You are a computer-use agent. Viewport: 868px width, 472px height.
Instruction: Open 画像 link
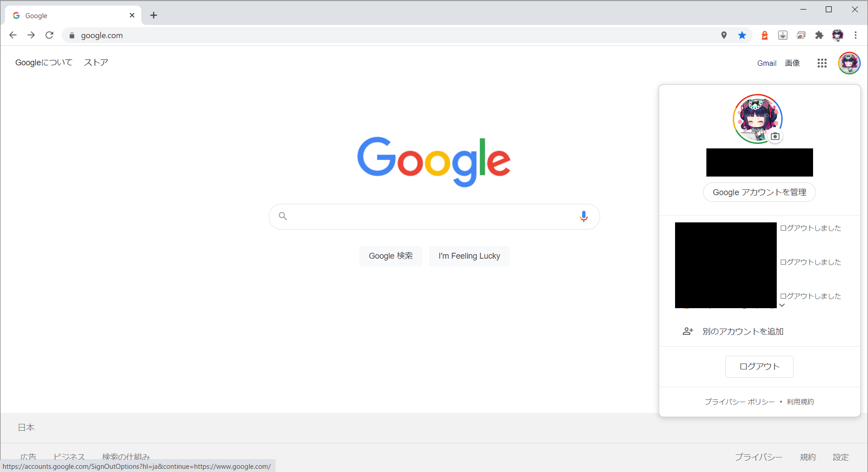pyautogui.click(x=792, y=63)
